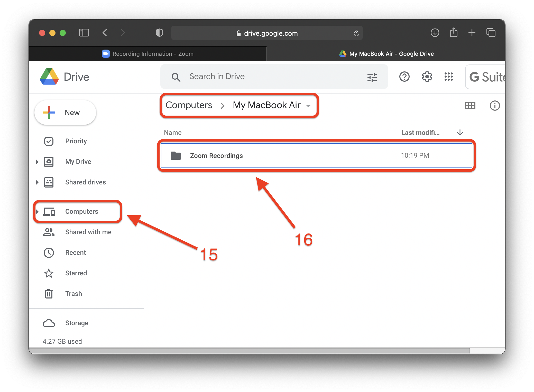Reload the page using the refresh icon
The width and height of the screenshot is (534, 392).
[x=356, y=33]
